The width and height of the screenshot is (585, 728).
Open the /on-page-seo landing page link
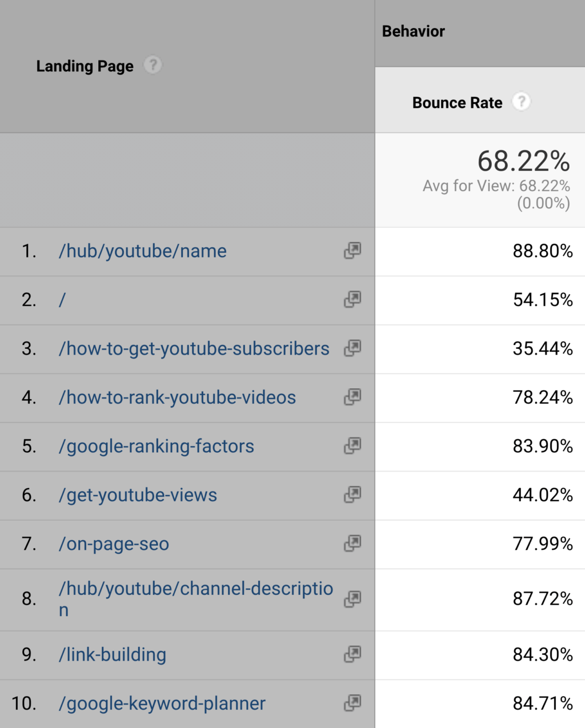pos(114,544)
